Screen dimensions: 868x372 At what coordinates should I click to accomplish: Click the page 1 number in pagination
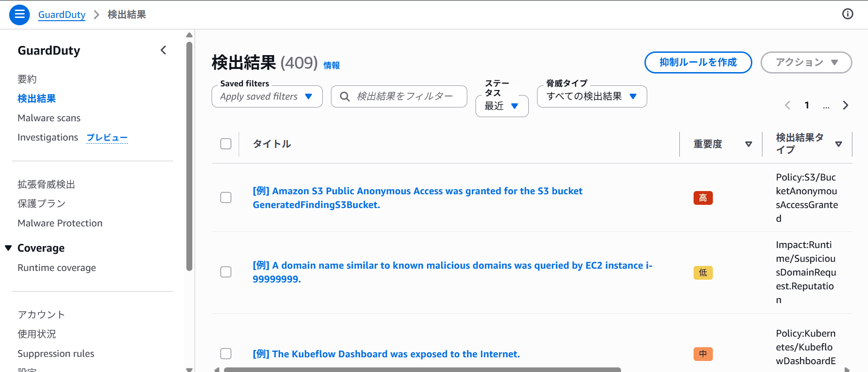[x=807, y=105]
